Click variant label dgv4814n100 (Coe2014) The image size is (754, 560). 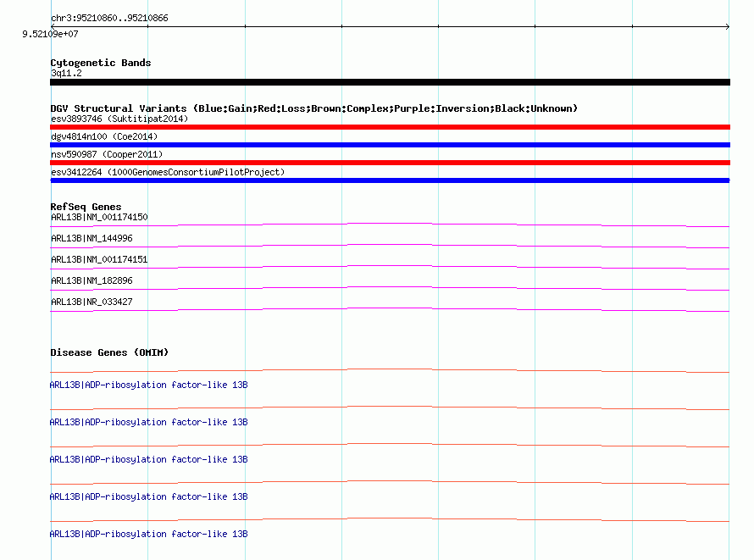[104, 136]
